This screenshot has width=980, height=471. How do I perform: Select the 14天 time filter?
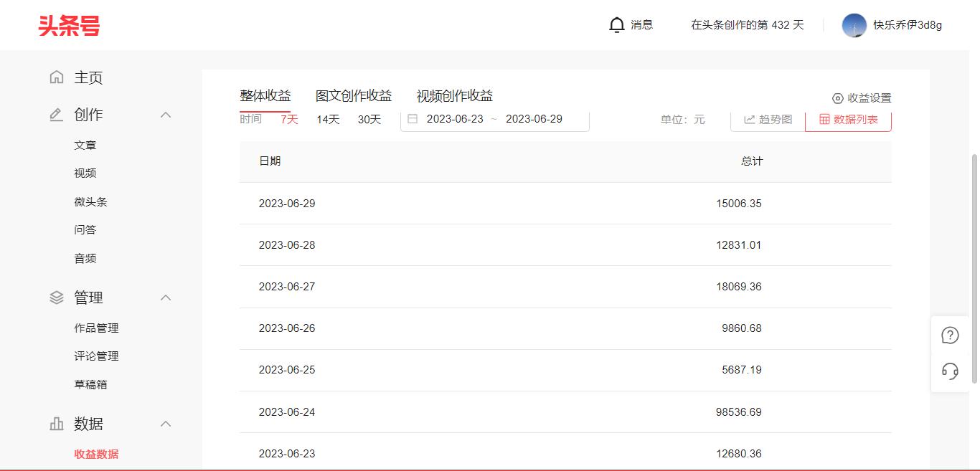[327, 120]
